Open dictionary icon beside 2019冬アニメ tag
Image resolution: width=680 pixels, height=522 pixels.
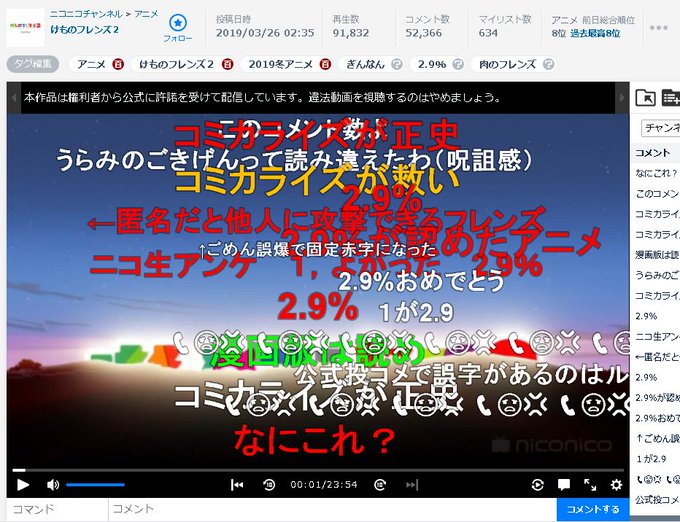[325, 65]
